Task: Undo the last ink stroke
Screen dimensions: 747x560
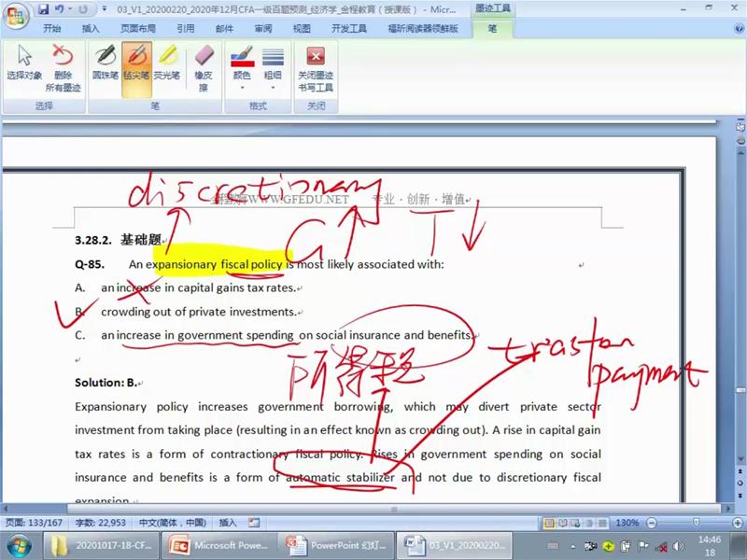Action: [x=59, y=9]
